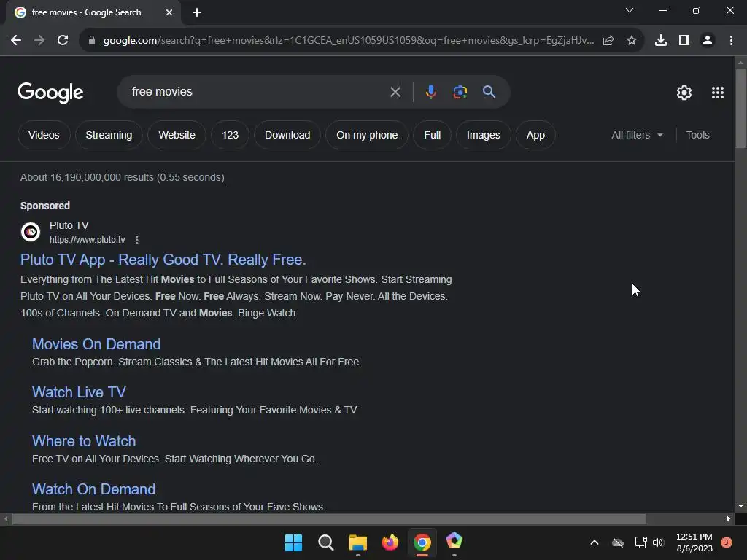Image resolution: width=747 pixels, height=560 pixels.
Task: Clear the search query with X
Action: pyautogui.click(x=395, y=92)
